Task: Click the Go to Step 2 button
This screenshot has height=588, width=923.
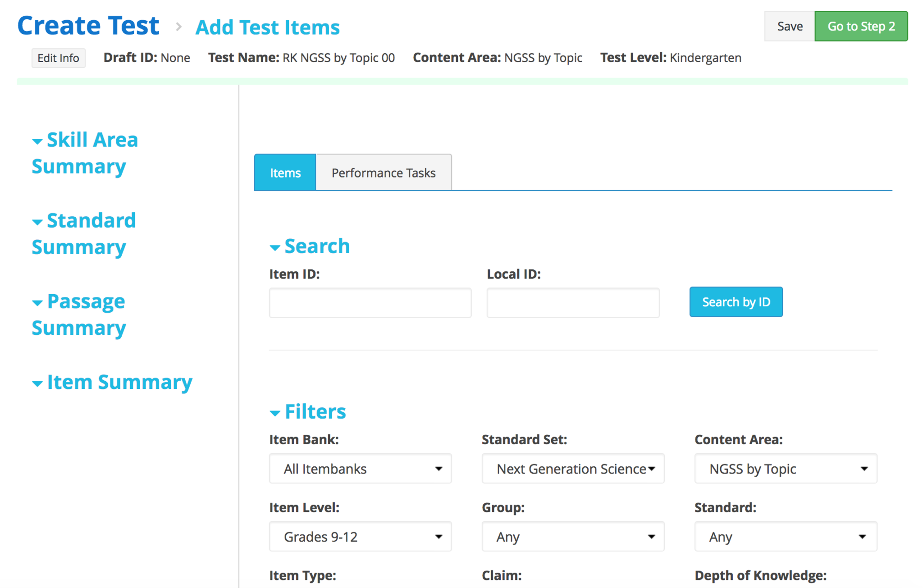Action: 861,27
